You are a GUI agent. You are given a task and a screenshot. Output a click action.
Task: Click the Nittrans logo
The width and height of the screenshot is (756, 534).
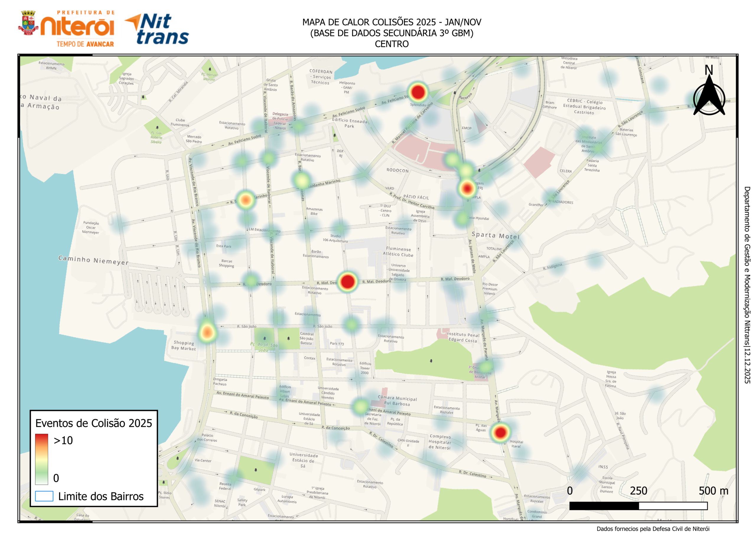[157, 29]
